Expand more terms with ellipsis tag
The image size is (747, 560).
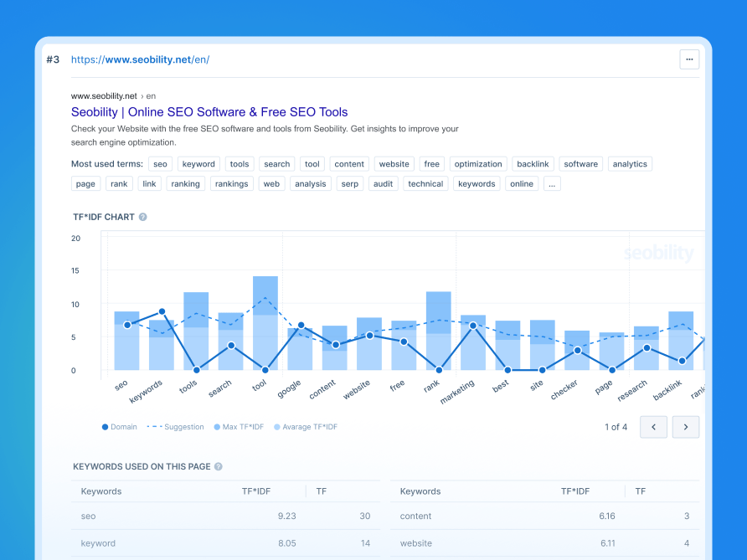[552, 184]
